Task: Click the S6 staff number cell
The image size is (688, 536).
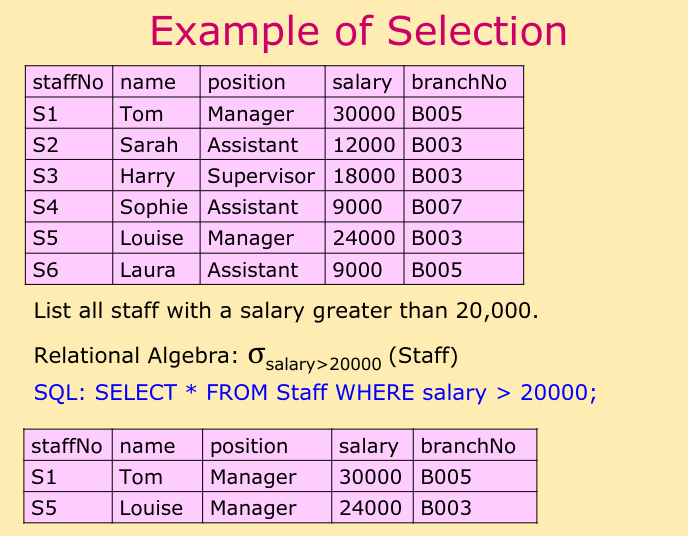Action: (46, 269)
